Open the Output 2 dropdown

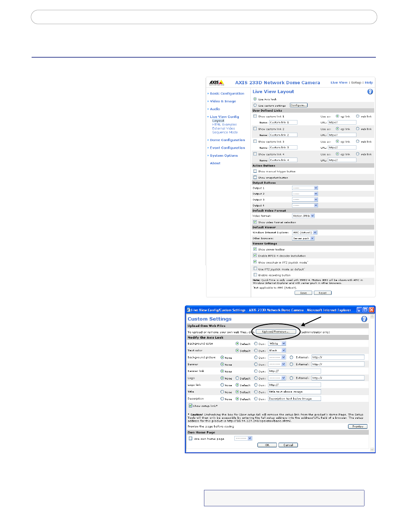(x=305, y=194)
